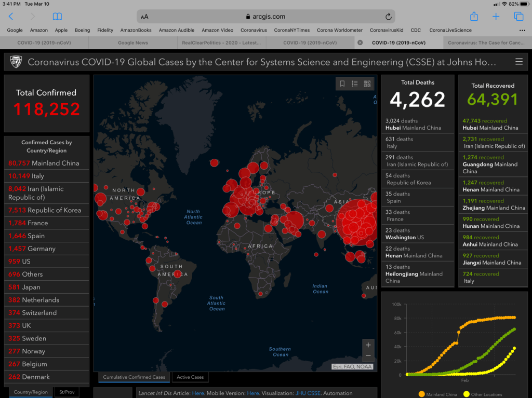This screenshot has height=398, width=532.
Task: Open the map bookmarks icon
Action: pyautogui.click(x=342, y=84)
